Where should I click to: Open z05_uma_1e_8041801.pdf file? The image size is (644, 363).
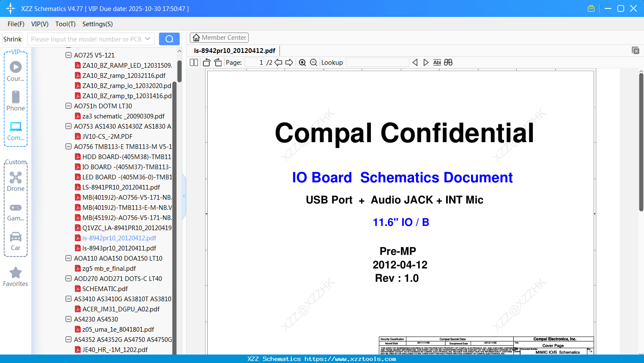coord(118,329)
